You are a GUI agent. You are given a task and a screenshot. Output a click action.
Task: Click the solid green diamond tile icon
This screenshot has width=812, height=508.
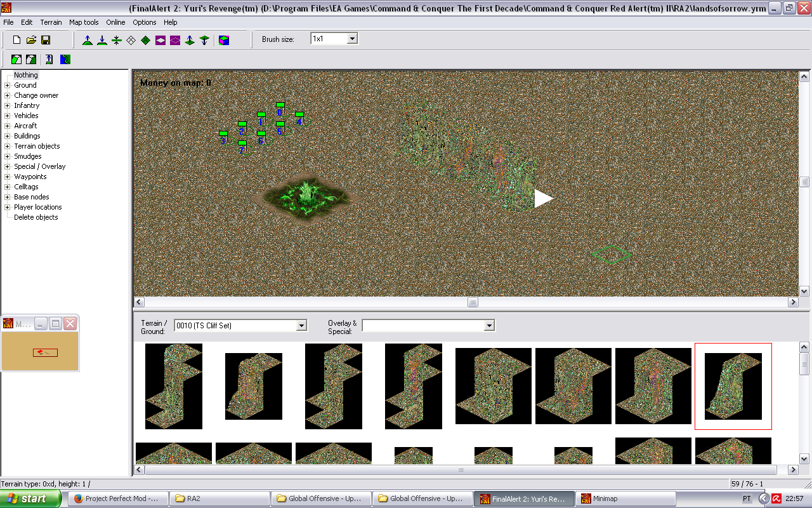(146, 40)
